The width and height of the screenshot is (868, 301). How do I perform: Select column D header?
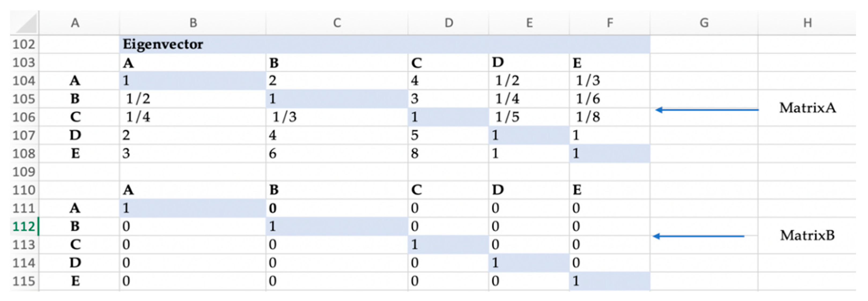[x=449, y=23]
